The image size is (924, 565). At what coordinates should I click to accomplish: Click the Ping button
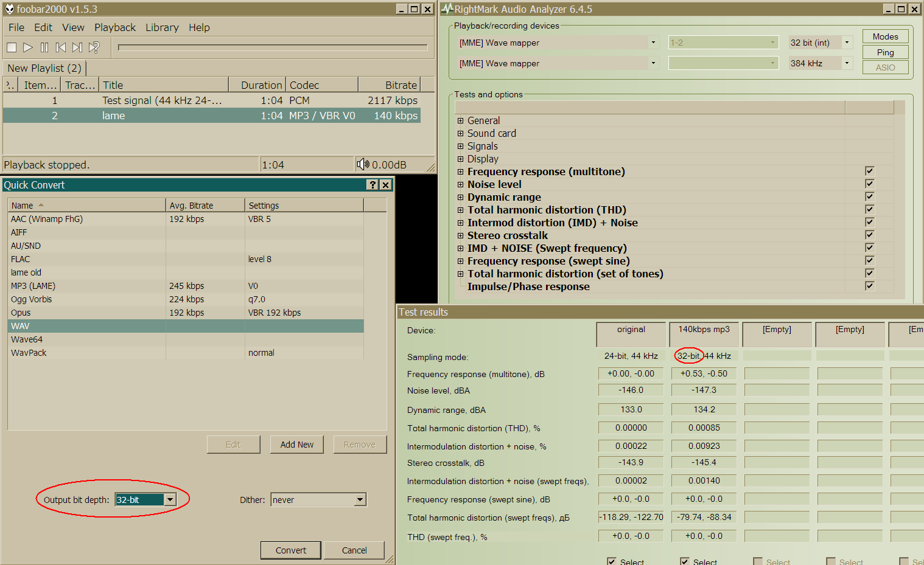pyautogui.click(x=885, y=52)
